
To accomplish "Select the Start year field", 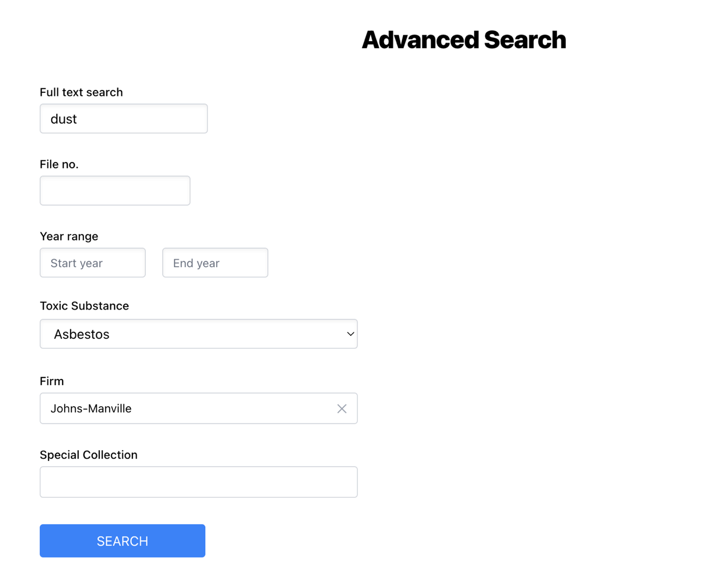I will pos(93,262).
